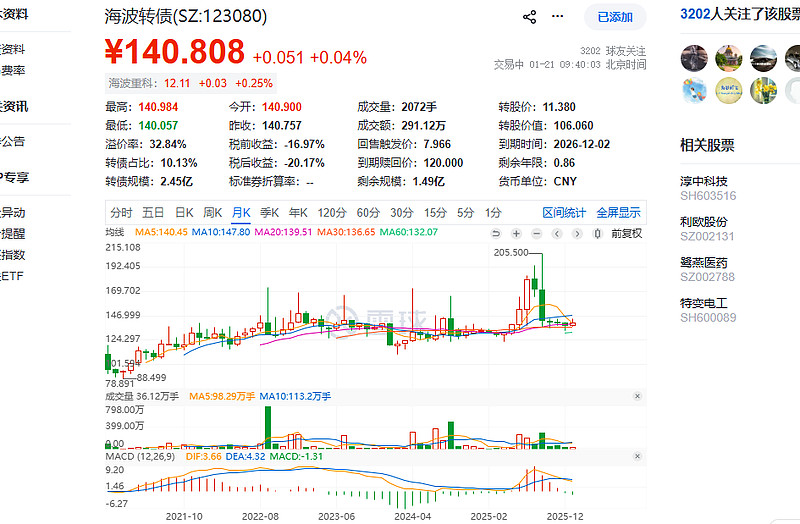
Task: Switch to the 分时 chart tab
Action: 121,213
